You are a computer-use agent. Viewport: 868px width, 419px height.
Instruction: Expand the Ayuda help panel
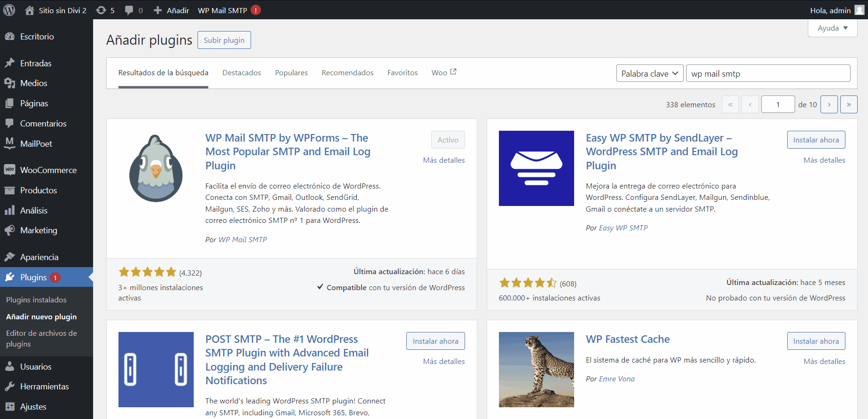point(832,28)
